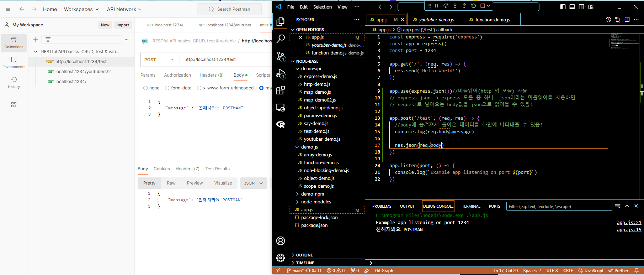Click the Postman search box
The height and width of the screenshot is (275, 644).
tap(229, 9)
